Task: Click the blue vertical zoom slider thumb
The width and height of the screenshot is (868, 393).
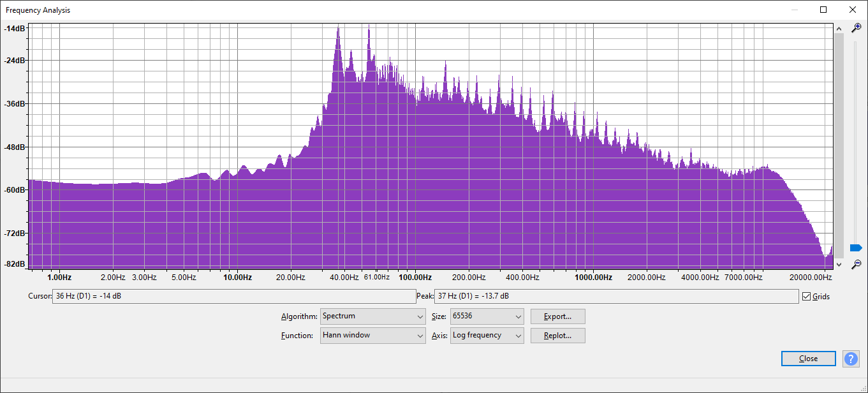Action: [x=856, y=248]
